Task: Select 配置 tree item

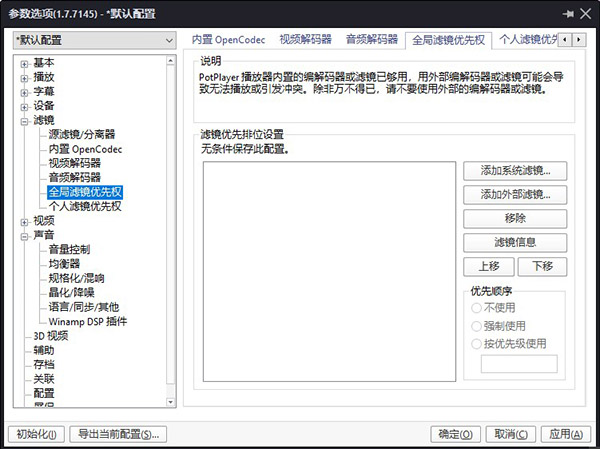Action: (x=44, y=393)
